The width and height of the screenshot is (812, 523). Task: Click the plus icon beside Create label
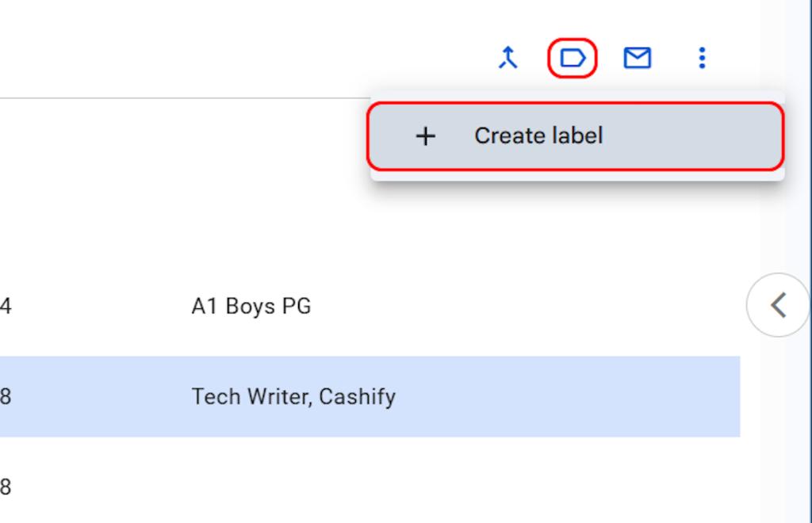426,136
